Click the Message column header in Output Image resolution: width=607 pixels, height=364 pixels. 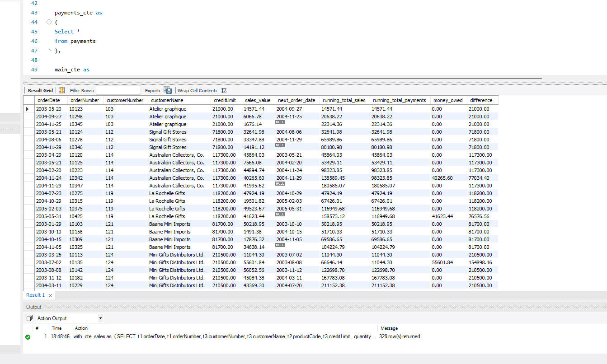pos(389,328)
